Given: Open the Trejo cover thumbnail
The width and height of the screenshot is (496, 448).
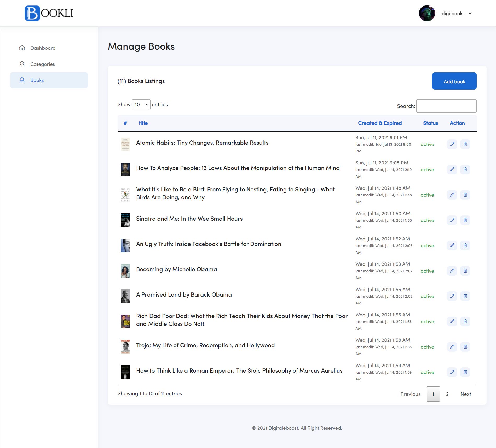Looking at the screenshot, I should click(x=125, y=347).
